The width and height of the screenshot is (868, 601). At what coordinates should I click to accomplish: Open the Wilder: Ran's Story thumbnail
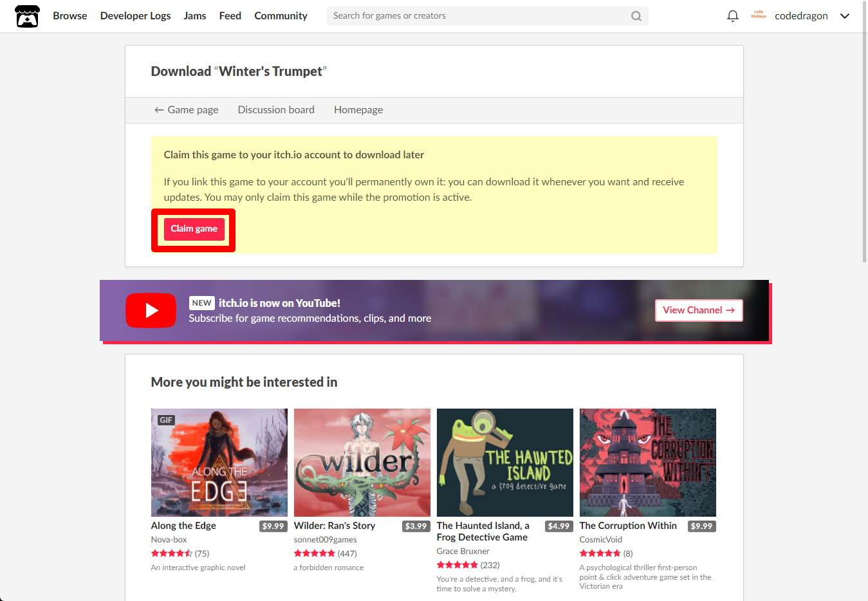coord(362,463)
